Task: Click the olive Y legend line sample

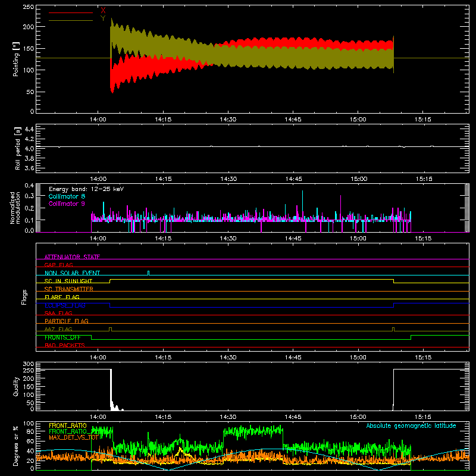Action: 71,21
